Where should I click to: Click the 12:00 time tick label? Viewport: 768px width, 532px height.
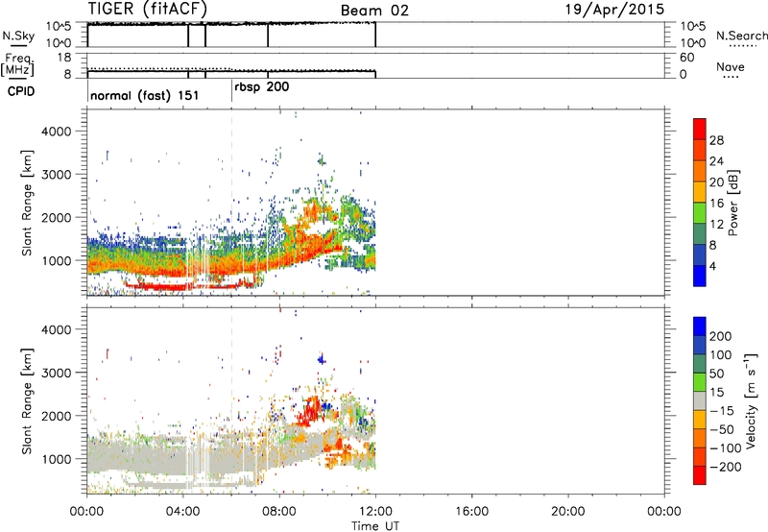(x=375, y=512)
